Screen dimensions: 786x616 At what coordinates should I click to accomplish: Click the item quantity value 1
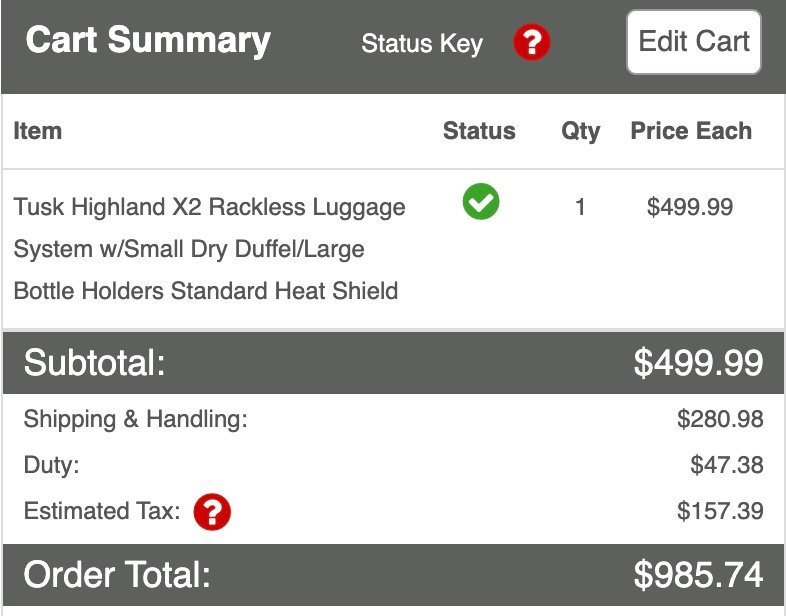pyautogui.click(x=580, y=207)
